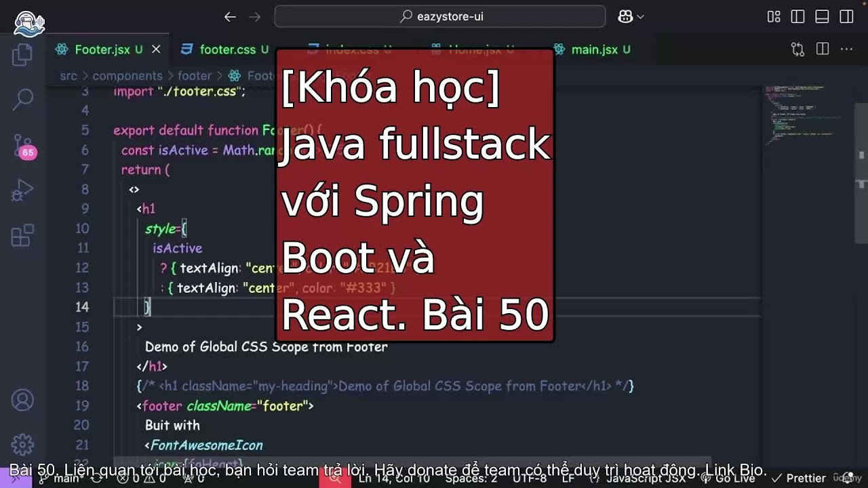Click the eazystore-ui command center search box
This screenshot has height=488, width=868.
click(x=440, y=16)
